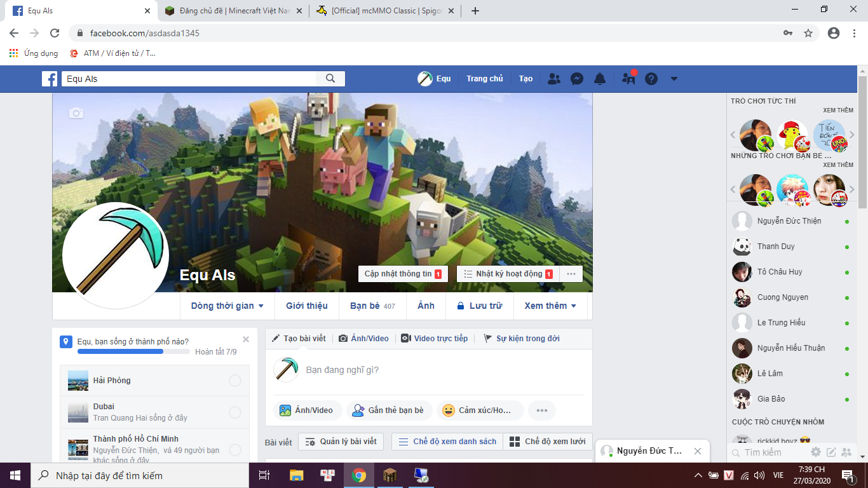Switch to the Minecraft Việt Nam browser tab

pos(233,11)
